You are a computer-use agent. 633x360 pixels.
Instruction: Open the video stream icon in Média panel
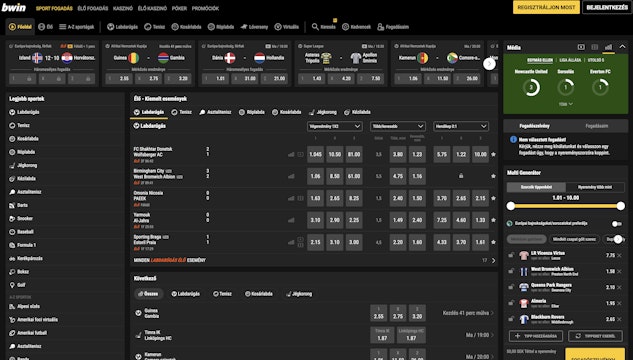click(581, 47)
